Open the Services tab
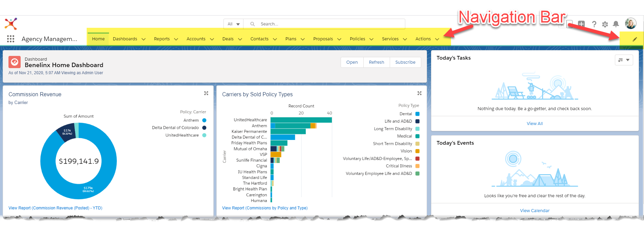This screenshot has width=644, height=225. [x=390, y=39]
